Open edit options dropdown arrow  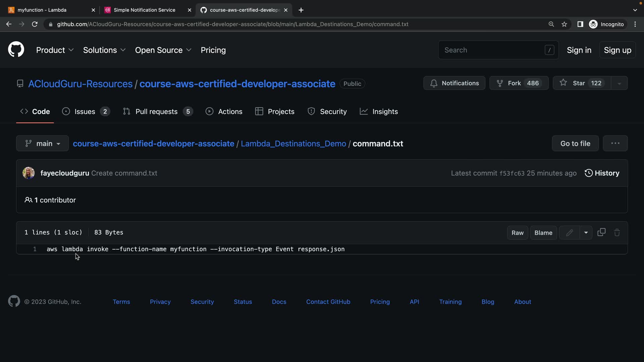tap(586, 233)
